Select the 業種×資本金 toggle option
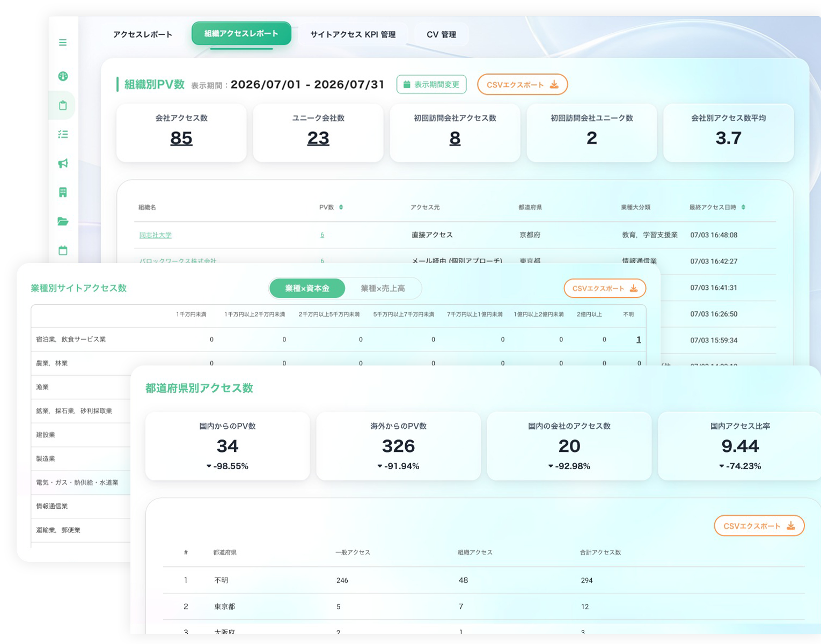 coord(307,288)
